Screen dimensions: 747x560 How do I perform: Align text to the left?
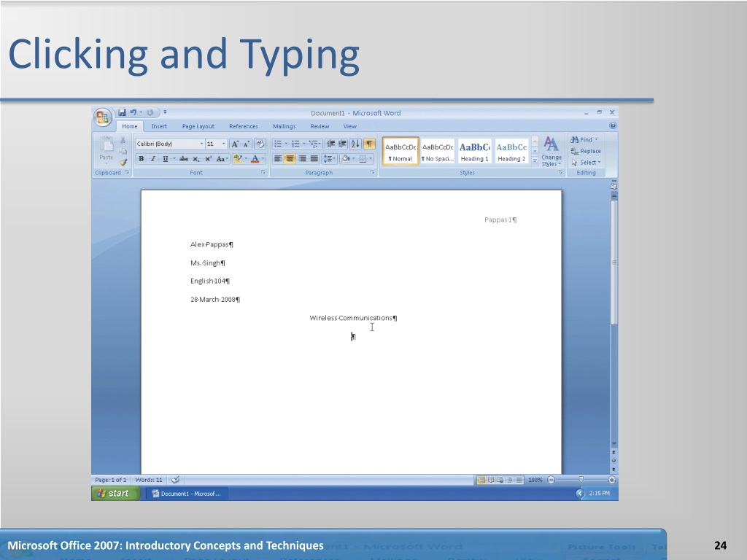[278, 159]
